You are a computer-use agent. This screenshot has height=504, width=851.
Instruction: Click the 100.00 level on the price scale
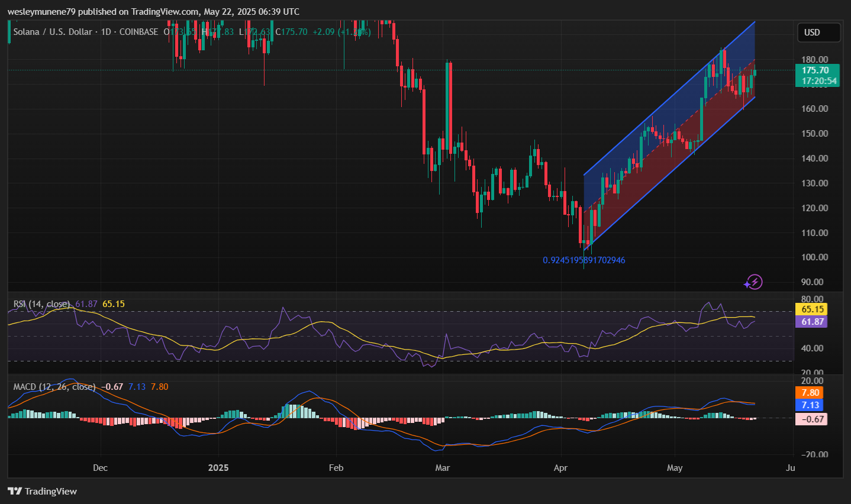815,257
